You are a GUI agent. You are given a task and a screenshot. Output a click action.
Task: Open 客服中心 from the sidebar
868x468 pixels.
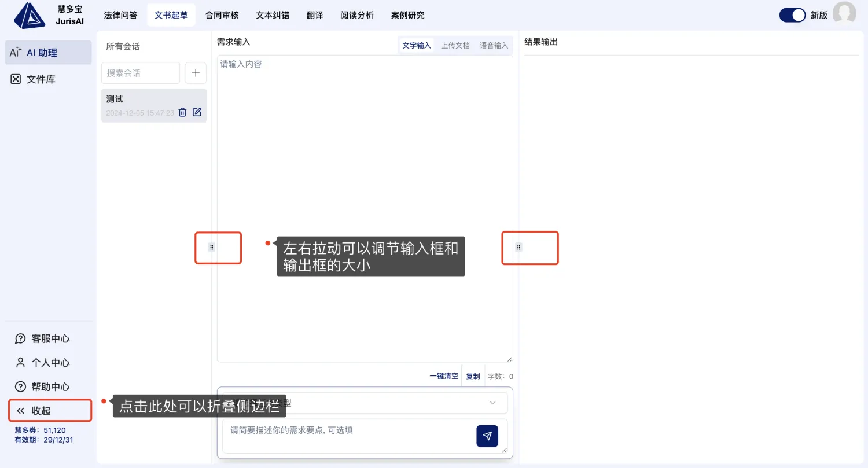pos(50,338)
